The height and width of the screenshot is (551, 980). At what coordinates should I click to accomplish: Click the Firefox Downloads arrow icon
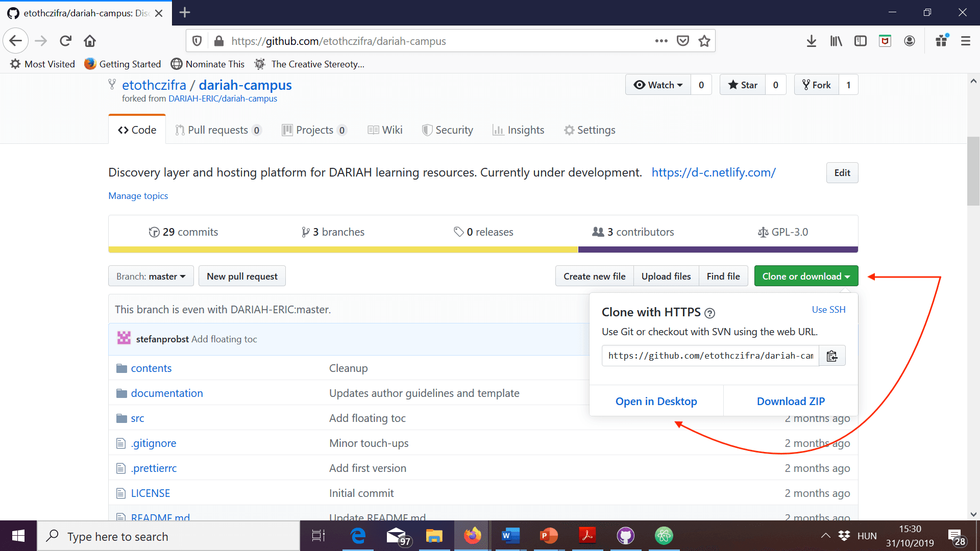[811, 41]
